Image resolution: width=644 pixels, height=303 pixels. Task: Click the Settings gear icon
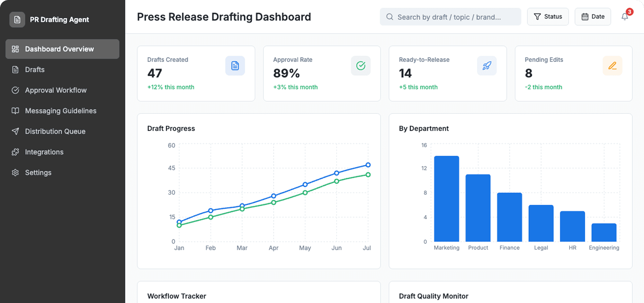[15, 173]
